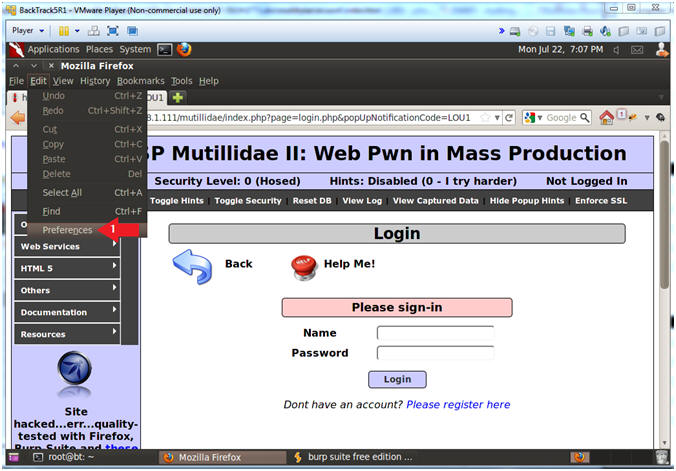Select Find in Edit menu
This screenshot has height=471, width=676.
point(87,211)
